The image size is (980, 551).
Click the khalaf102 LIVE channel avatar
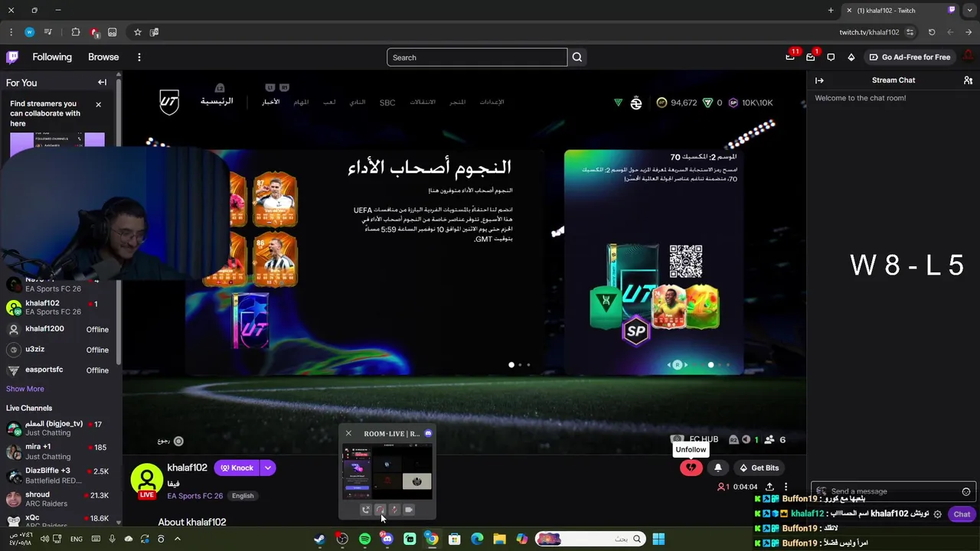click(146, 481)
